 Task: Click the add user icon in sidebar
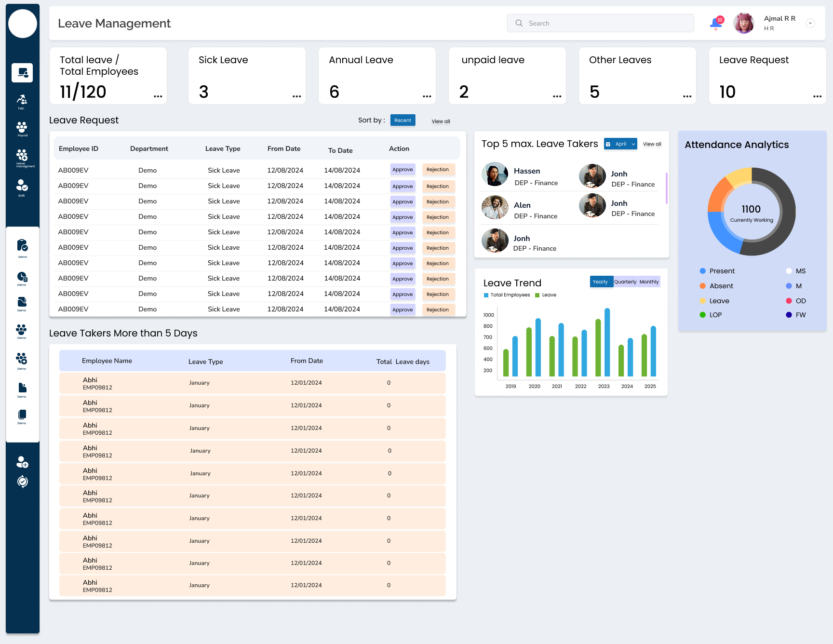click(22, 462)
